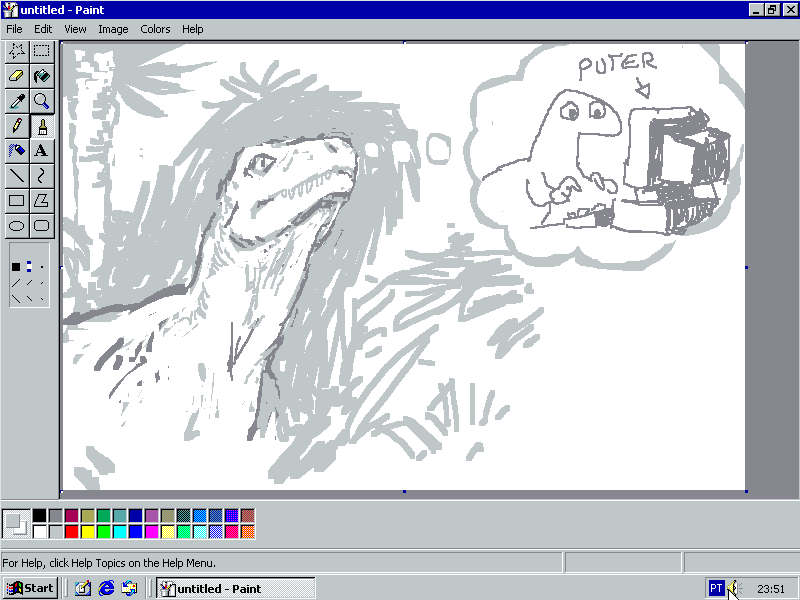Open the Image menu
Viewport: 800px width, 600px height.
pyautogui.click(x=113, y=29)
